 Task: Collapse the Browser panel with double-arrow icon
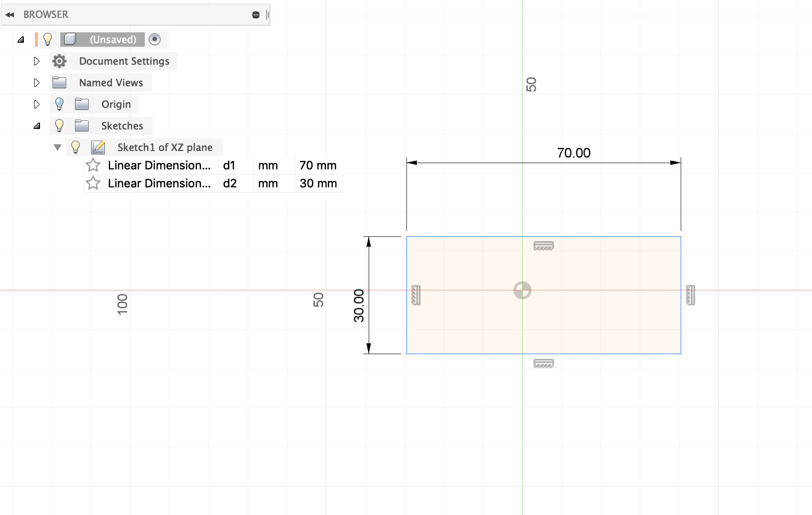(9, 15)
